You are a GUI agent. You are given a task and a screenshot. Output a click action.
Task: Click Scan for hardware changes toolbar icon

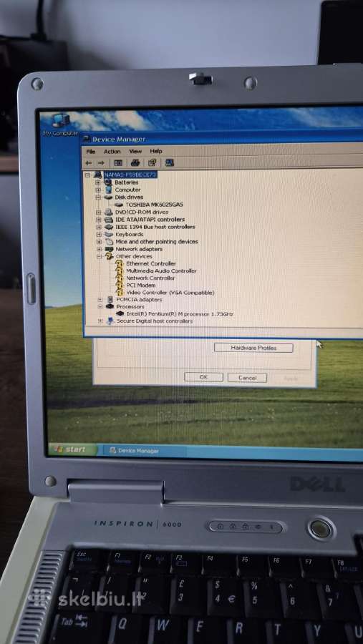click(170, 162)
